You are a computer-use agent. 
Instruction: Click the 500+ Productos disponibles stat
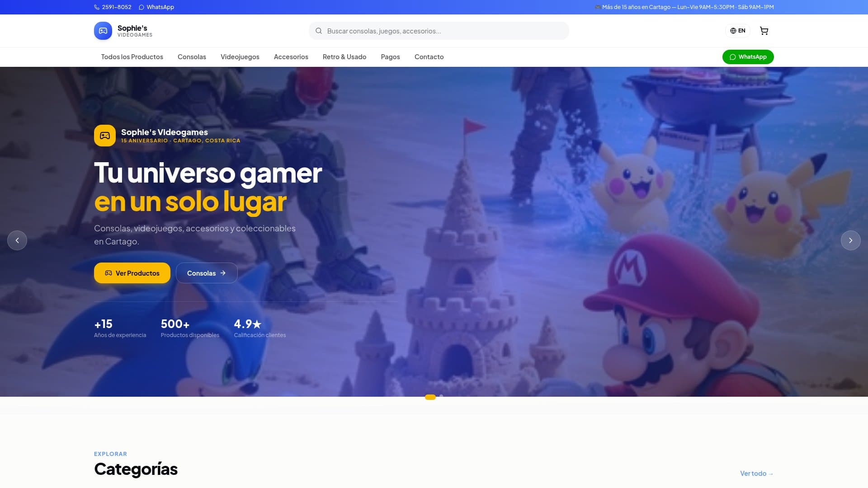pyautogui.click(x=190, y=328)
